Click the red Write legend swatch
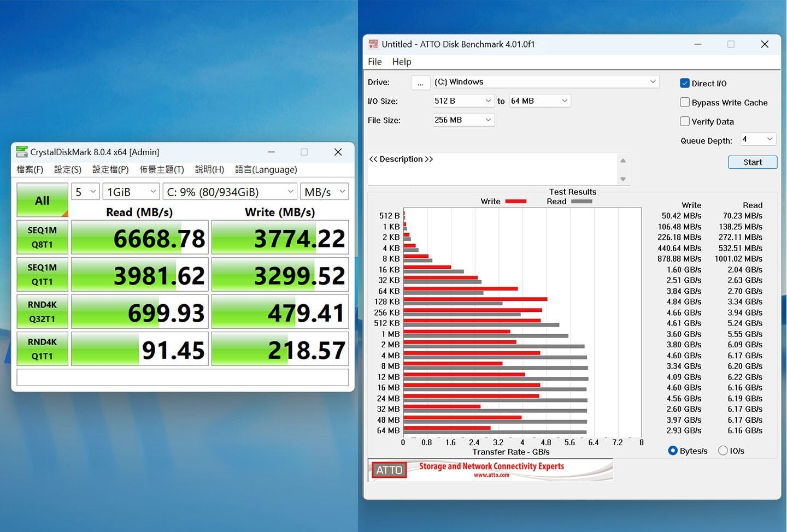The height and width of the screenshot is (532, 787). point(516,202)
